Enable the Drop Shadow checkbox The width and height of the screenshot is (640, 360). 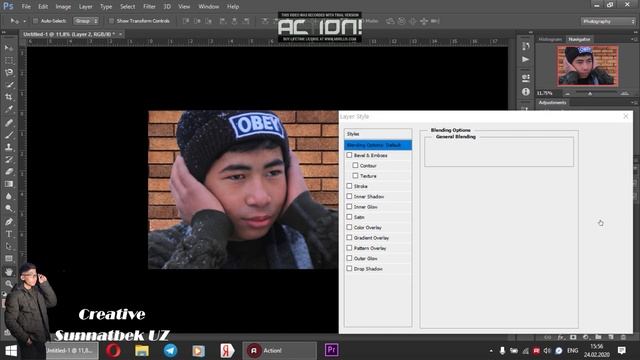[349, 269]
